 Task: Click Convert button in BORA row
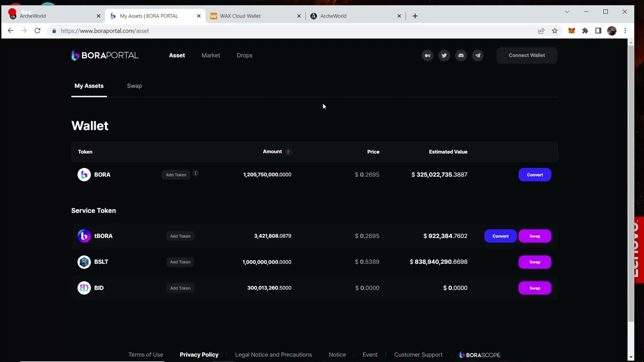pyautogui.click(x=535, y=174)
